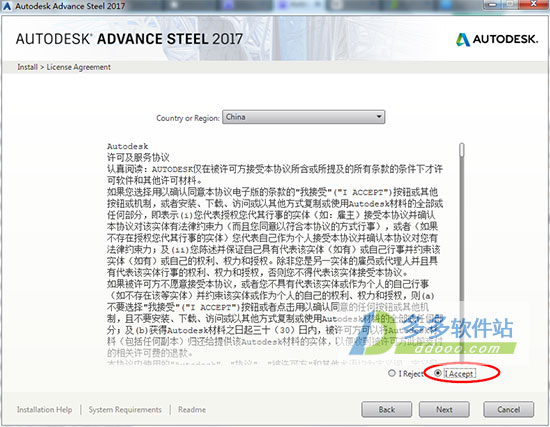Select the I Reject radio button
This screenshot has height=427, width=550.
pos(392,373)
